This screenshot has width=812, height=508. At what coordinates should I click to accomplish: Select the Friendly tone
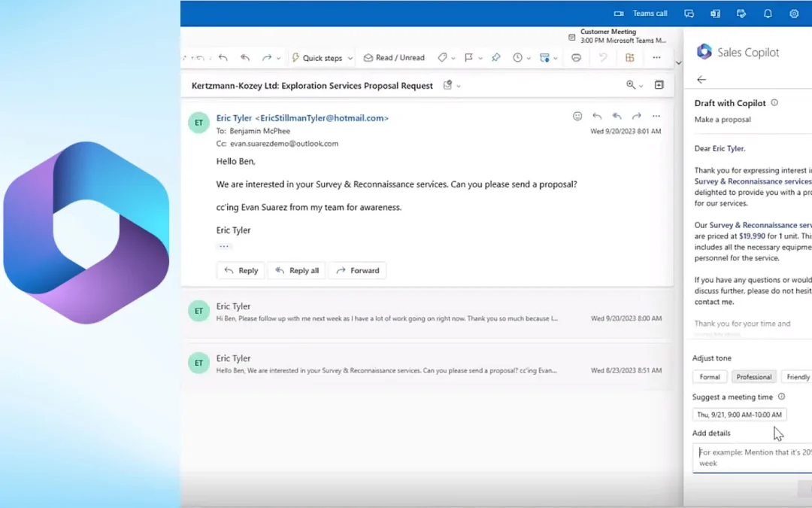[x=798, y=377]
